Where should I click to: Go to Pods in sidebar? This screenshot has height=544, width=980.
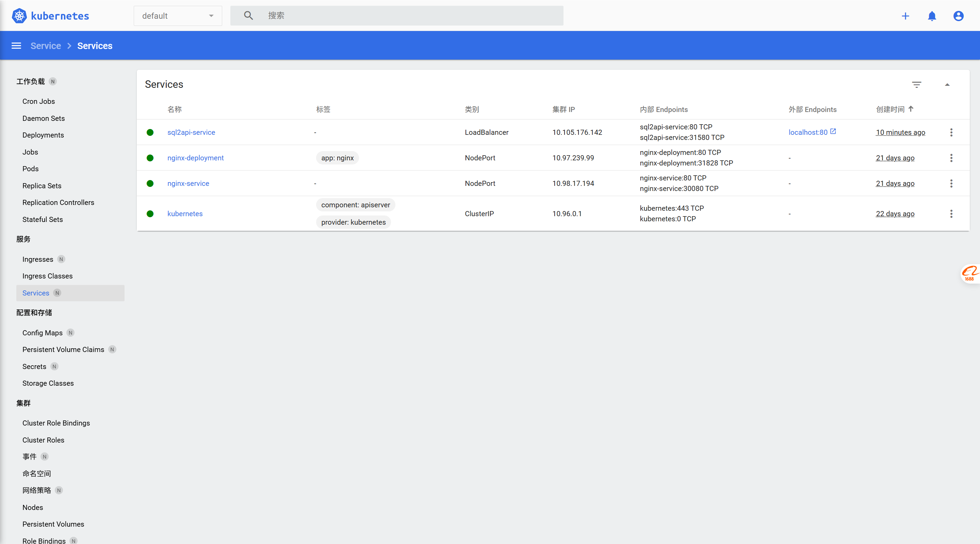(x=30, y=169)
